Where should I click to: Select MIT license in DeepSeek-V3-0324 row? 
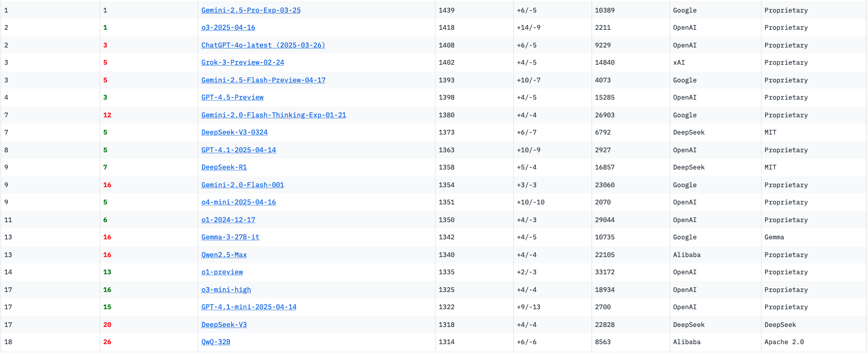[770, 132]
